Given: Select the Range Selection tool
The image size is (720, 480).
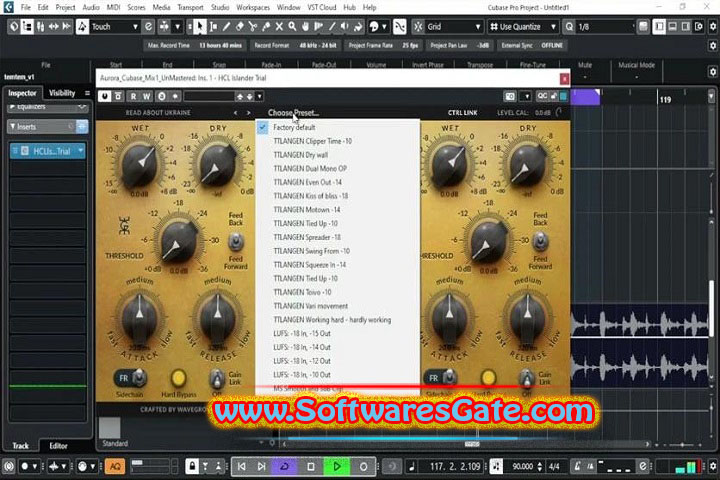Looking at the screenshot, I should pyautogui.click(x=213, y=27).
